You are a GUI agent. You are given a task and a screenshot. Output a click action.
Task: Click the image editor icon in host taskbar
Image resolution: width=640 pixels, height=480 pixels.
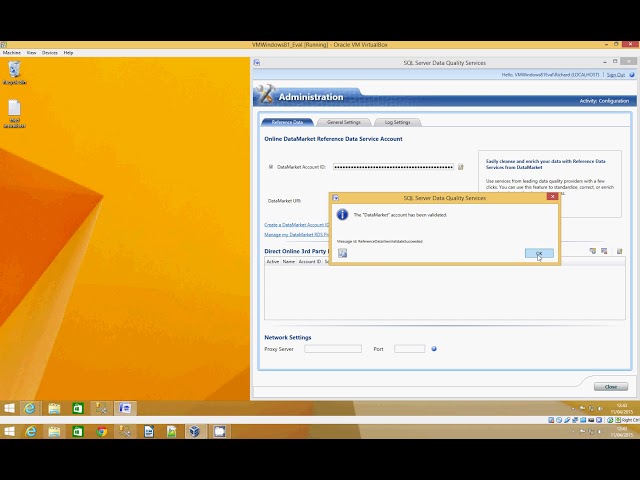172,431
